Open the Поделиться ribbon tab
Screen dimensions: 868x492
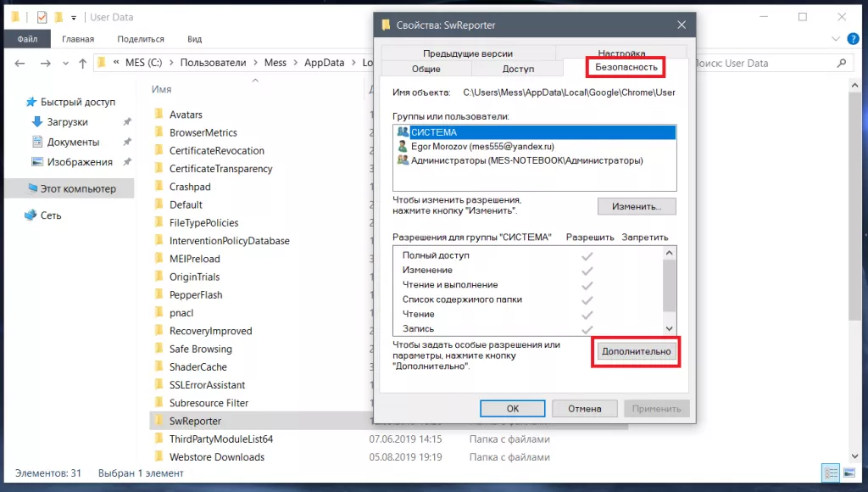(141, 39)
